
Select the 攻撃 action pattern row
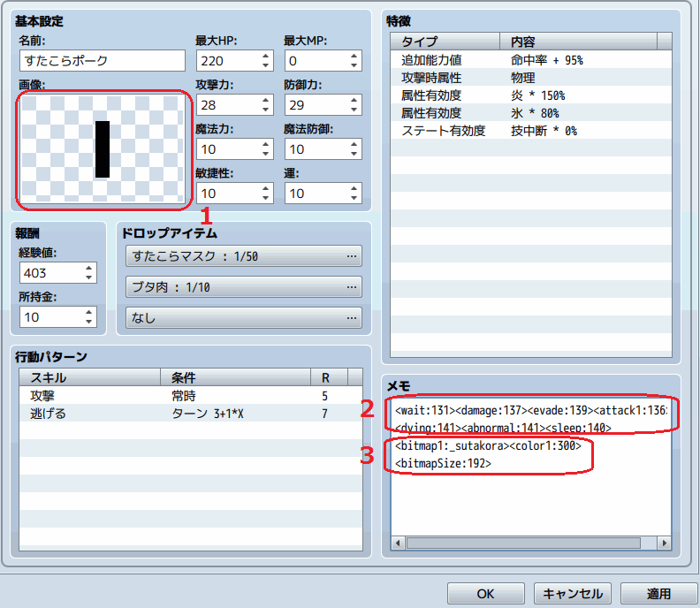coord(191,396)
